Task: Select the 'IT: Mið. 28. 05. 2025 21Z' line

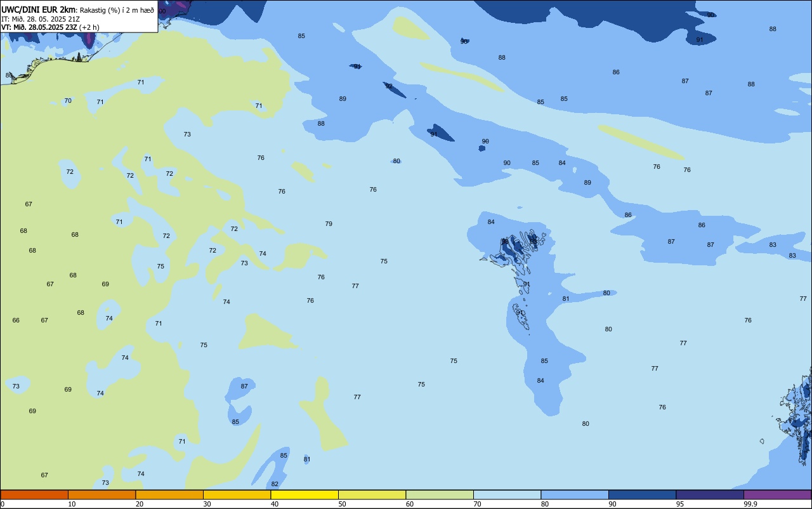Action: tap(41, 19)
